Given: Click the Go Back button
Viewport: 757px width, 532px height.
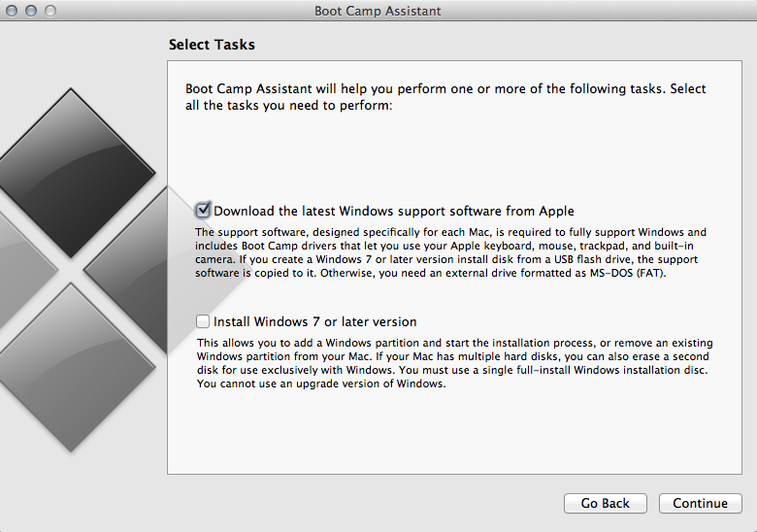Looking at the screenshot, I should coord(606,503).
